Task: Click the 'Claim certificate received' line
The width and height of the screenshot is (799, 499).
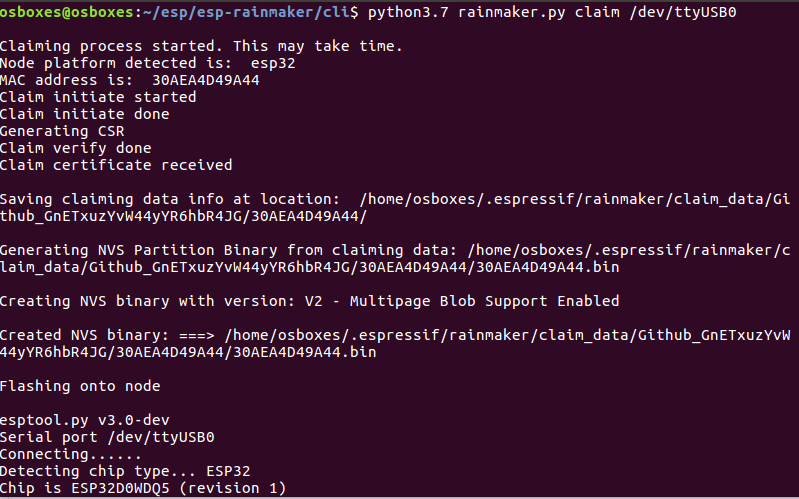Action: point(116,165)
